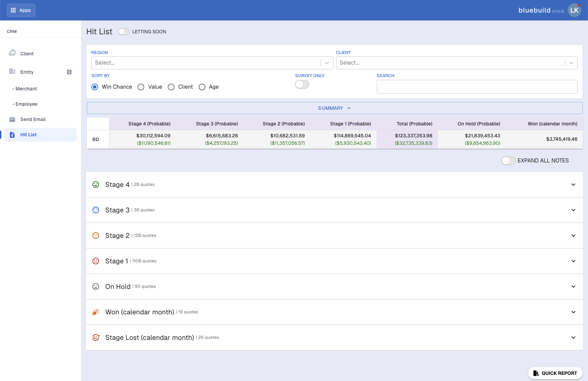588x381 pixels.
Task: Click the Send Email envelope icon
Action: point(12,119)
